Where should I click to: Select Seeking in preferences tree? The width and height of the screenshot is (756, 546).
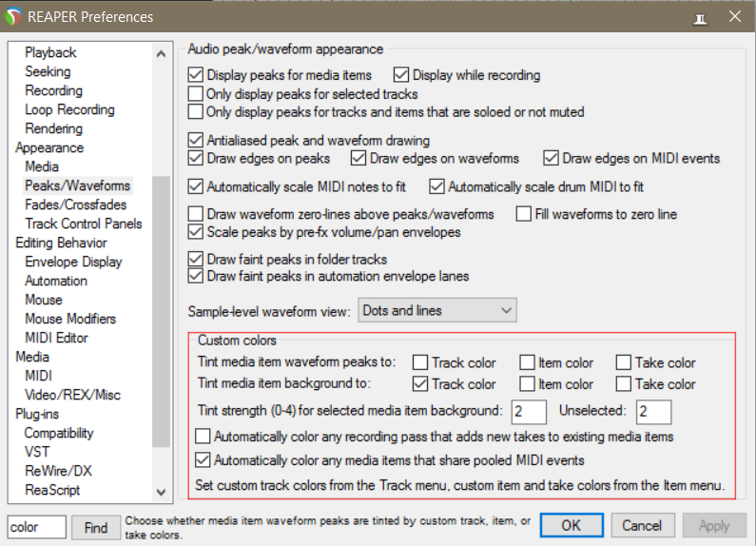coord(48,71)
